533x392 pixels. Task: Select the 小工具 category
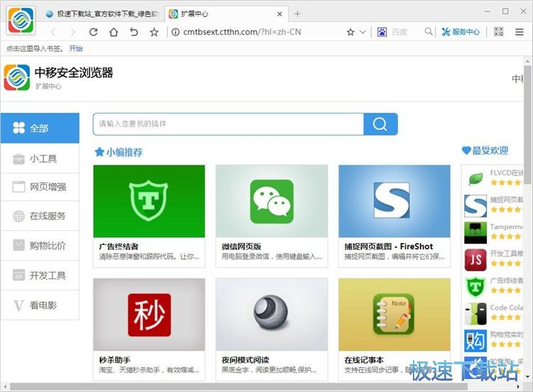40,158
